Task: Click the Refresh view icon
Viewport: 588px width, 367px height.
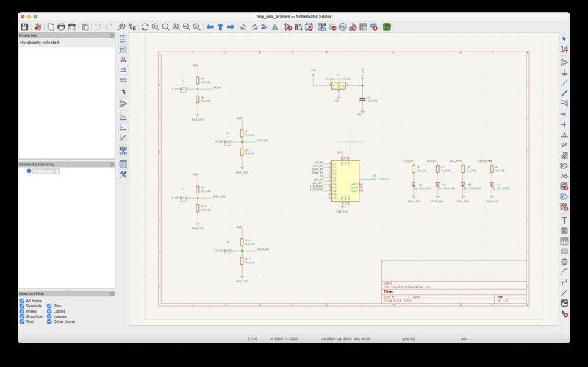Action: pos(145,26)
